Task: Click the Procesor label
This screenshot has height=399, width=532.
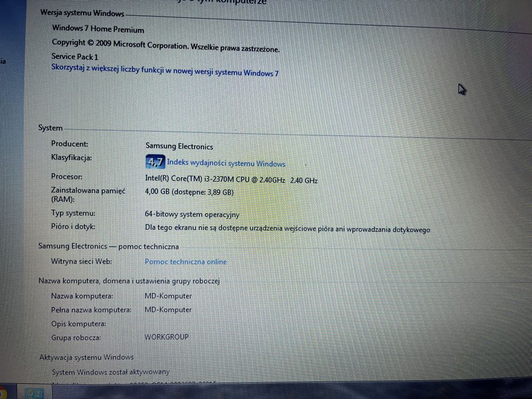Action: (67, 177)
